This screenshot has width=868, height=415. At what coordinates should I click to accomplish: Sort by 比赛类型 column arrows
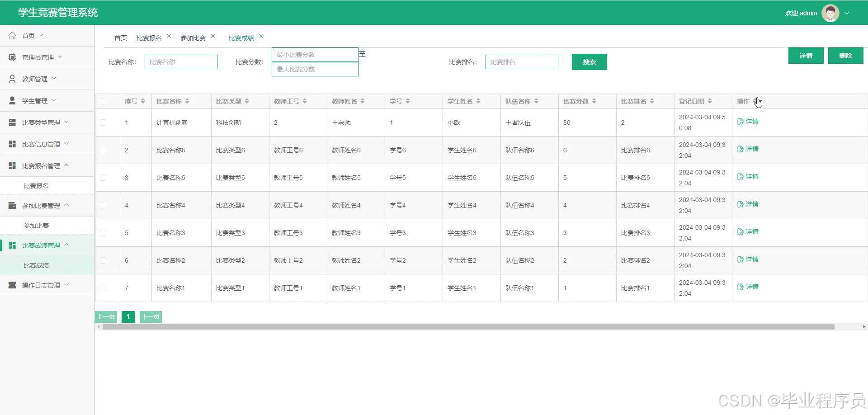point(247,101)
